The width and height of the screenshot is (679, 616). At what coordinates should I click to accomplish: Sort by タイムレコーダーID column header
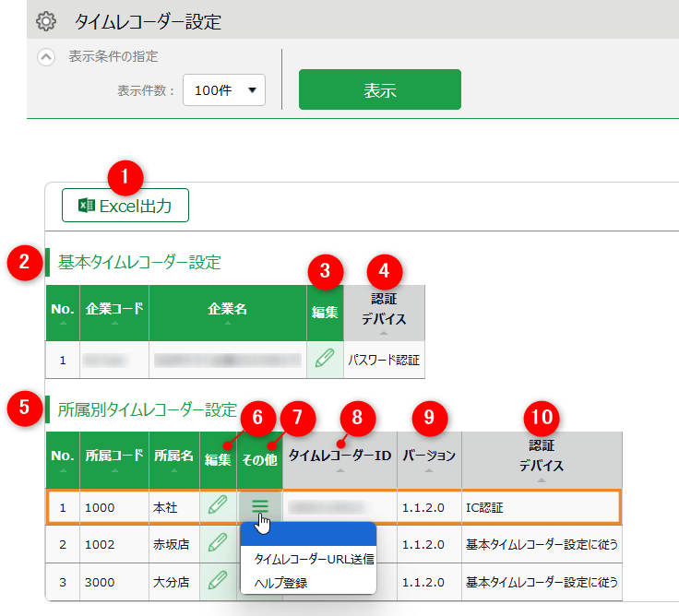340,459
